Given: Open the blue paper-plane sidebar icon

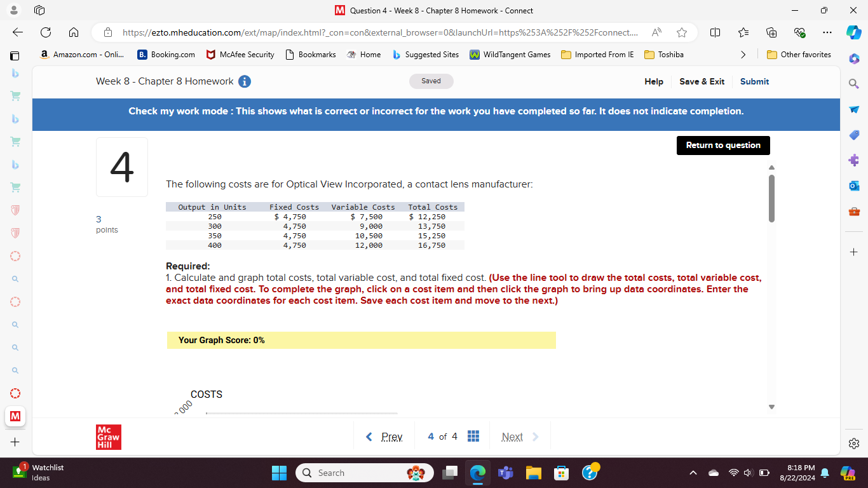Looking at the screenshot, I should pos(854,109).
